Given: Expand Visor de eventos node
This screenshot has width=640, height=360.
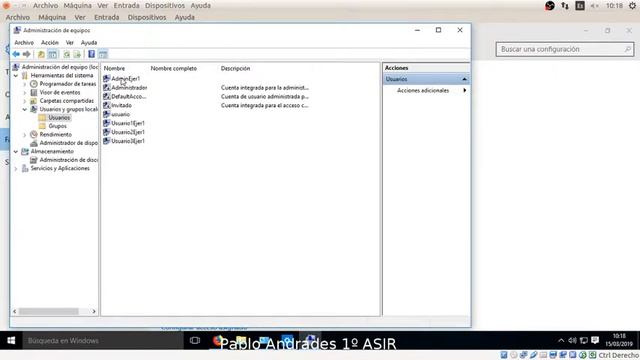Looking at the screenshot, I should pos(24,92).
